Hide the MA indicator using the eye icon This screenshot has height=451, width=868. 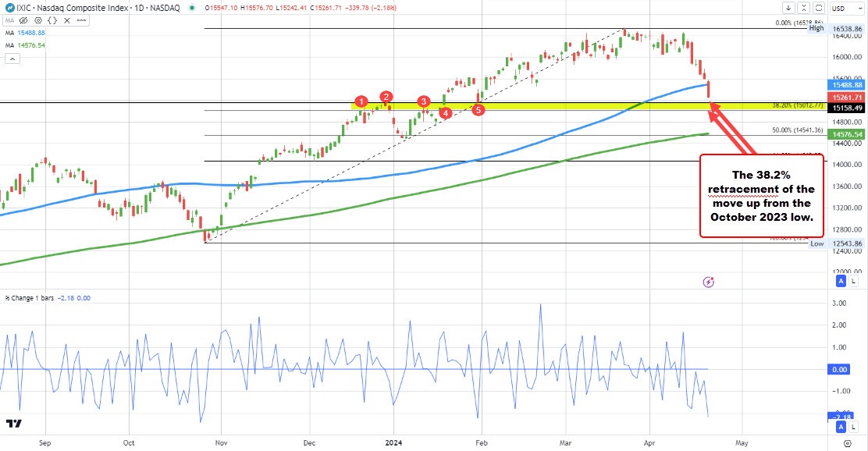(x=23, y=21)
